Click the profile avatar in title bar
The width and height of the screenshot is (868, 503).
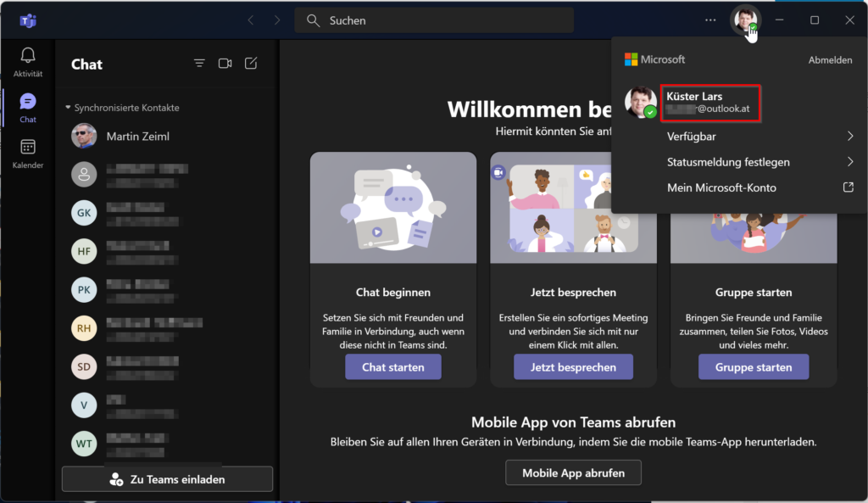[x=746, y=20]
